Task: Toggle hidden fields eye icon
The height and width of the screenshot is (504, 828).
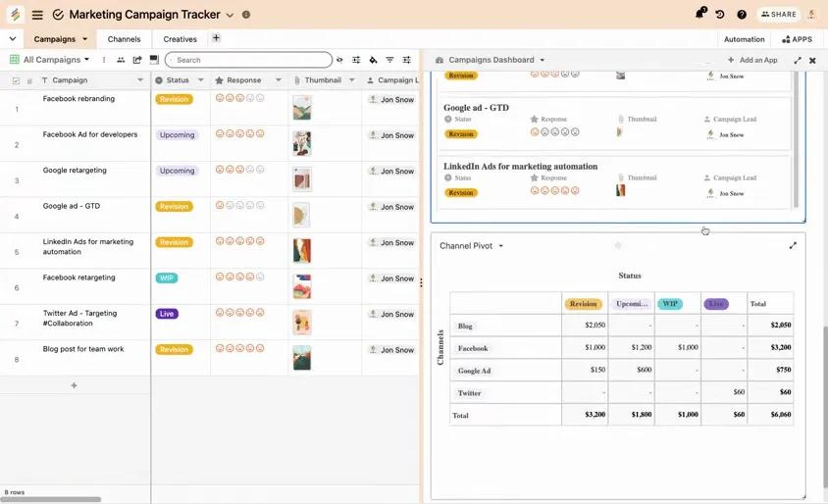Action: tap(339, 60)
